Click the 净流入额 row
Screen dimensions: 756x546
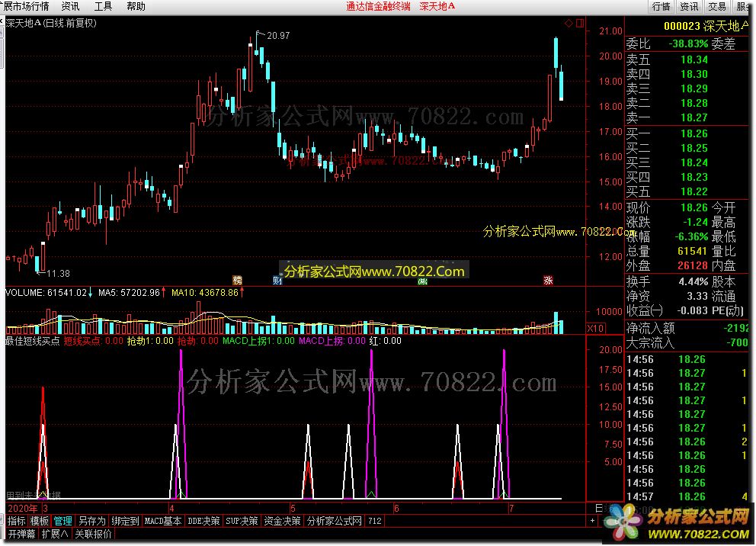tap(687, 329)
